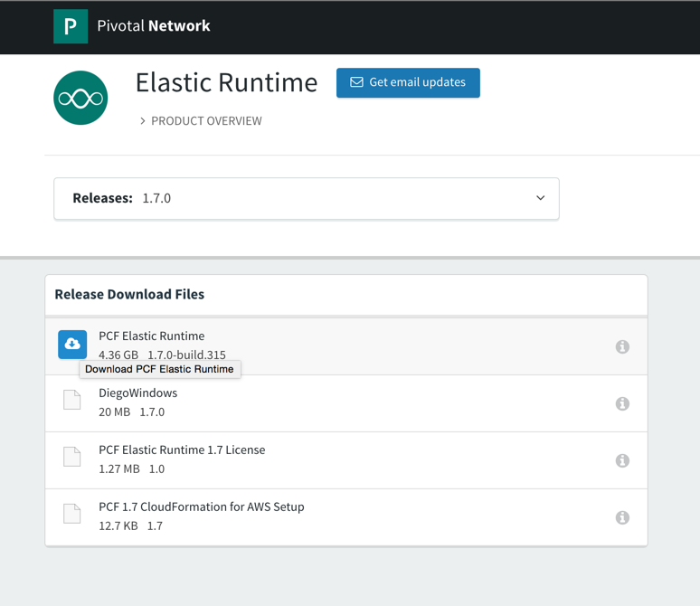Download PCF Elastic Runtime via cloud icon
Image resolution: width=700 pixels, height=606 pixels.
click(72, 345)
